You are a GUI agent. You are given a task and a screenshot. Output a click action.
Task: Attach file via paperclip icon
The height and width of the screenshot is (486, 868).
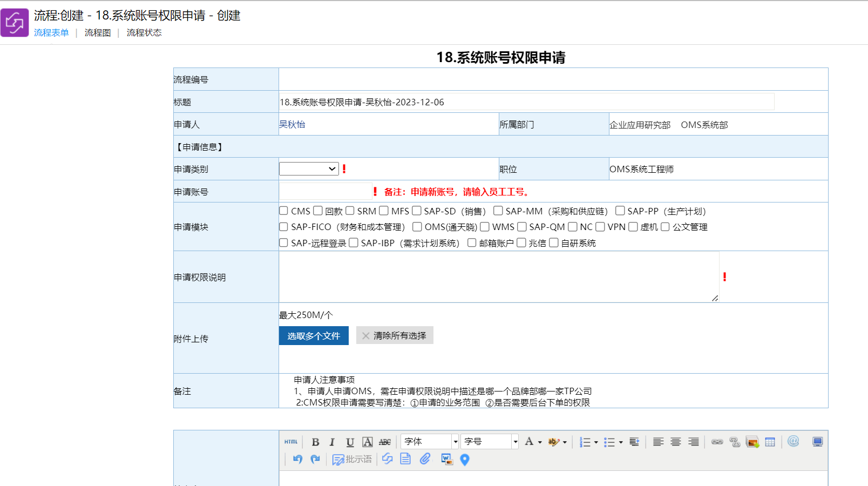(425, 459)
